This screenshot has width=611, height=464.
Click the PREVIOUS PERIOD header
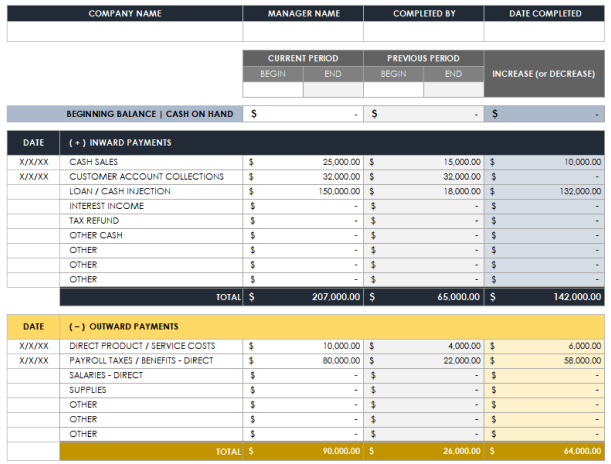pos(424,58)
